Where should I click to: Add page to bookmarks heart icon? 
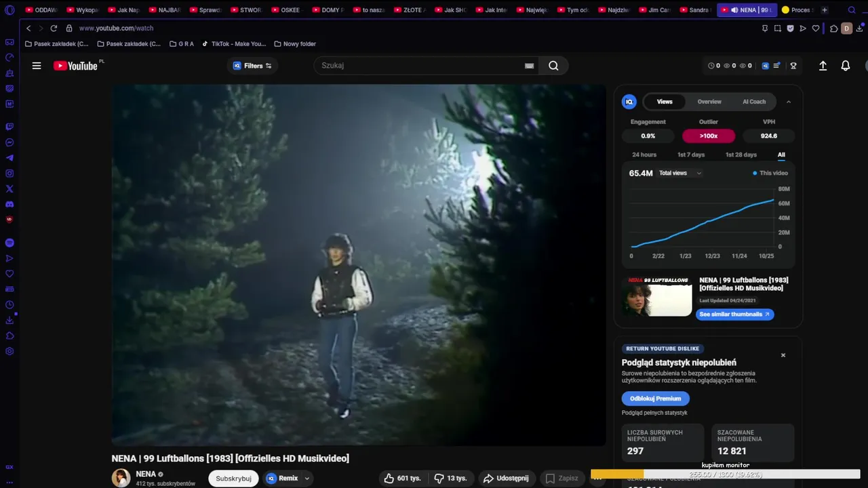click(x=816, y=28)
